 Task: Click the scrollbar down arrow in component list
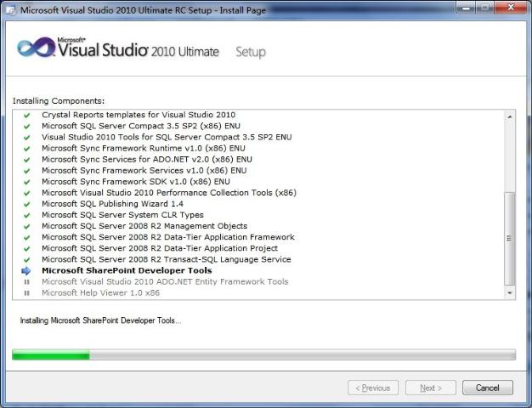coord(510,292)
